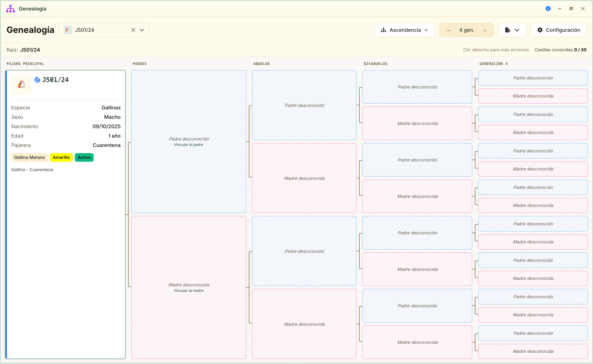Minimize the Genealogía window
This screenshot has width=593, height=364.
coord(560,9)
